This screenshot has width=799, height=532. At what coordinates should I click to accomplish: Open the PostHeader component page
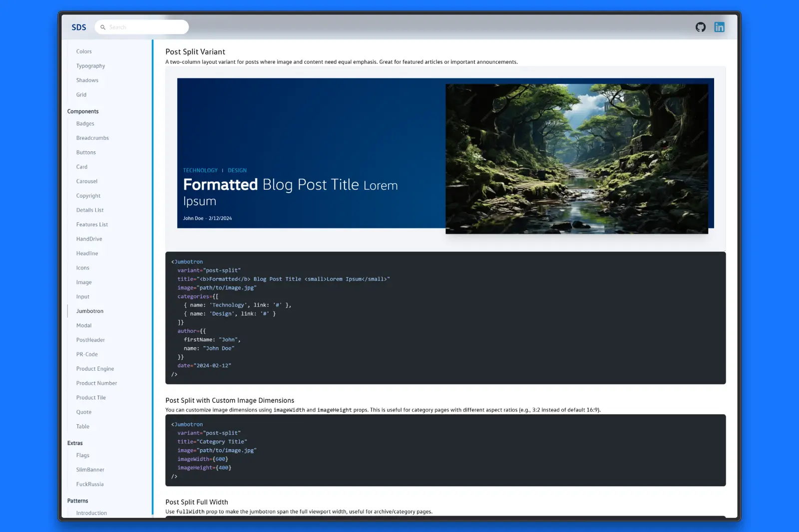90,340
